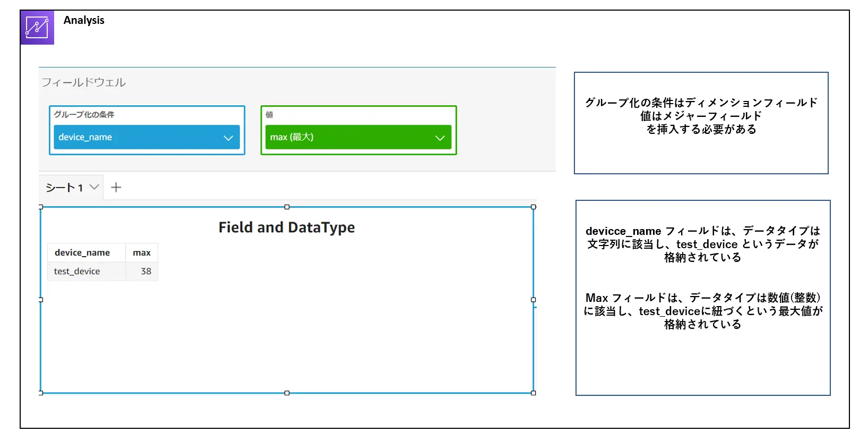
Task: Click the max column header
Action: click(142, 252)
